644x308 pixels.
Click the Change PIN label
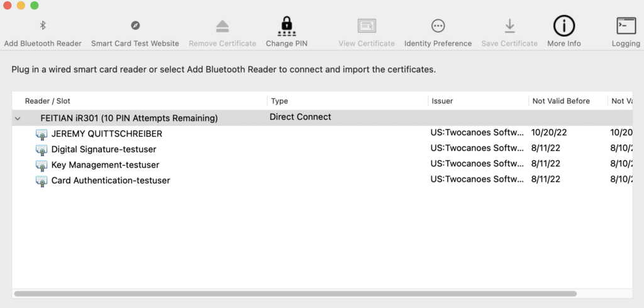point(287,43)
